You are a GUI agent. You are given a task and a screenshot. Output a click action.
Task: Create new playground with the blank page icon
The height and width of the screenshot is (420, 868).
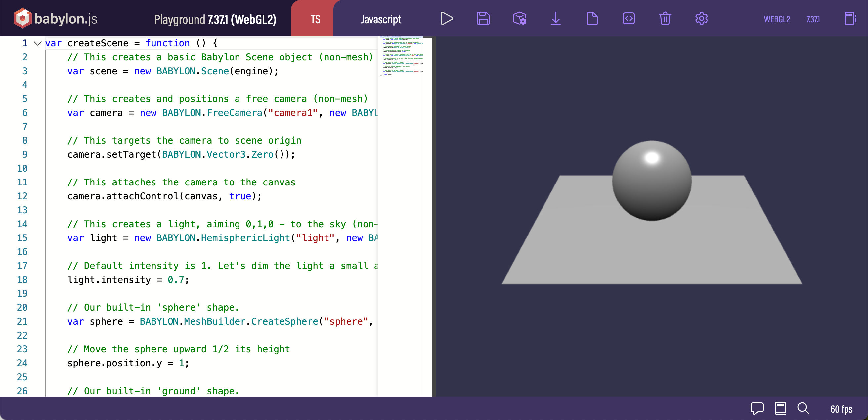[x=592, y=19]
